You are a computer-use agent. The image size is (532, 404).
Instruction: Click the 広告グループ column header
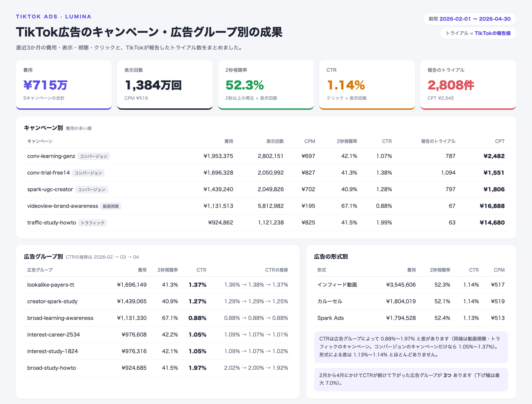click(x=40, y=270)
